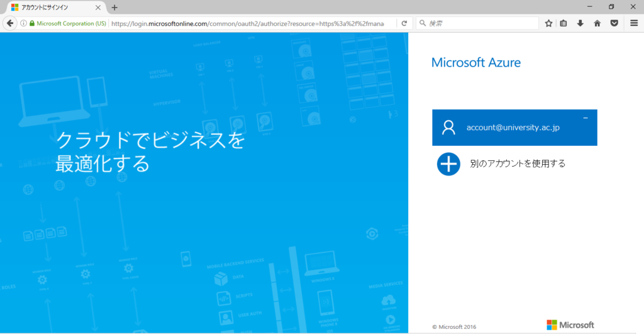Click the © Microsoft 2016 text
The height and width of the screenshot is (334, 644).
point(454,327)
